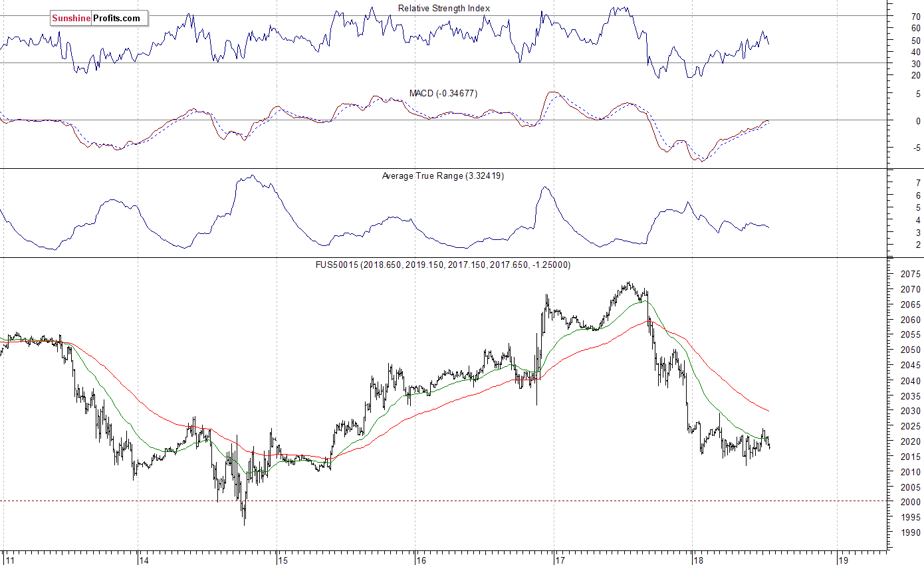Click the 2025 price axis label
This screenshot has height=565, width=924.
point(912,427)
